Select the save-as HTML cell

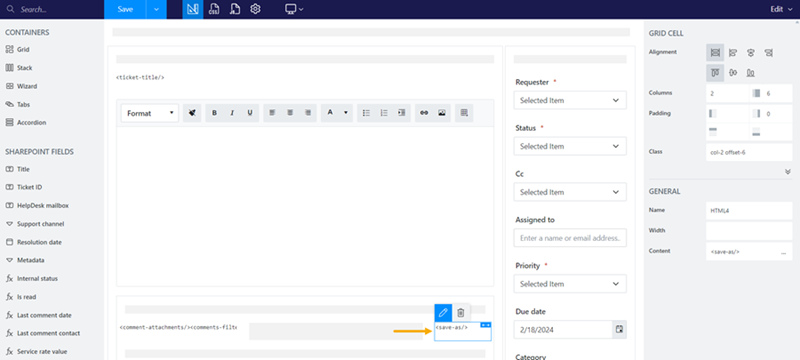pos(463,331)
